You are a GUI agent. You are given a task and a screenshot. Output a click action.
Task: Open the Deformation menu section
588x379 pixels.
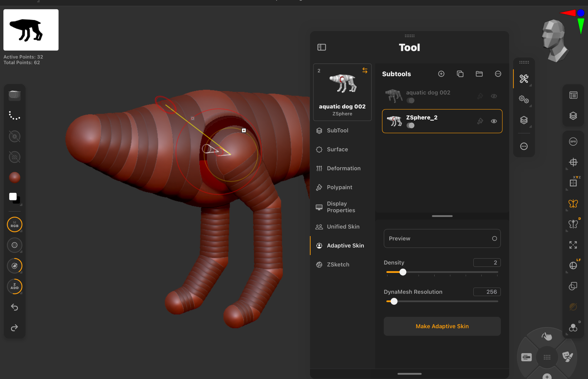click(x=343, y=168)
